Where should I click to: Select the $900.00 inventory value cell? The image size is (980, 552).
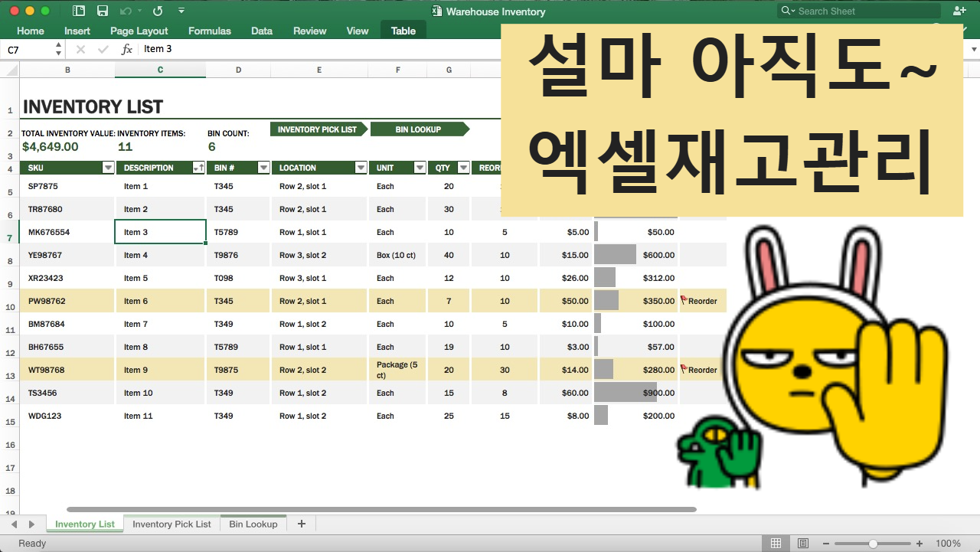coord(635,393)
